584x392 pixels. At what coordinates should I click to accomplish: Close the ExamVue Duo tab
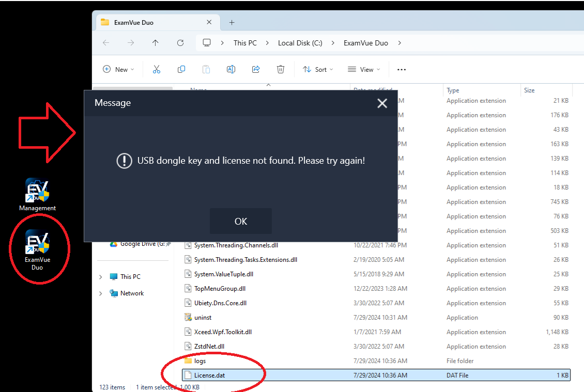click(209, 22)
